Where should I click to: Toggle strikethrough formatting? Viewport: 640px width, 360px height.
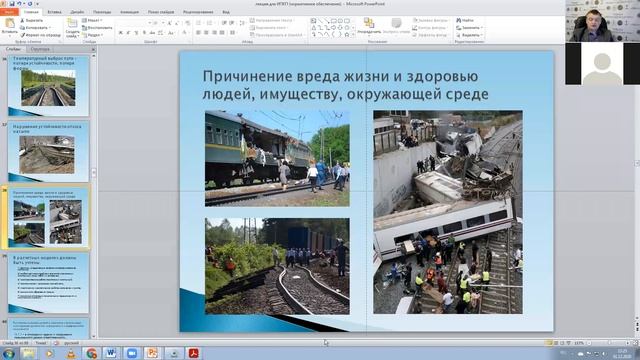click(152, 33)
